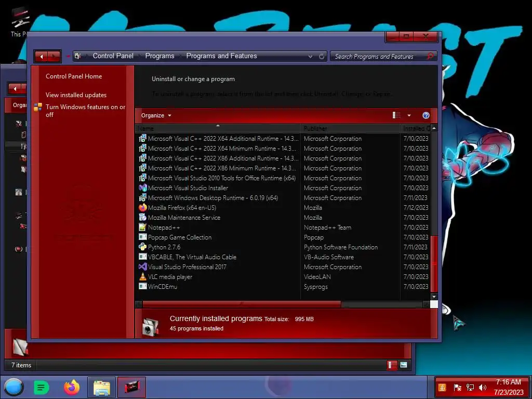This screenshot has width=532, height=399.
Task: Select Visual C++ 2022 X64 Additional Runtime
Action: [223, 138]
